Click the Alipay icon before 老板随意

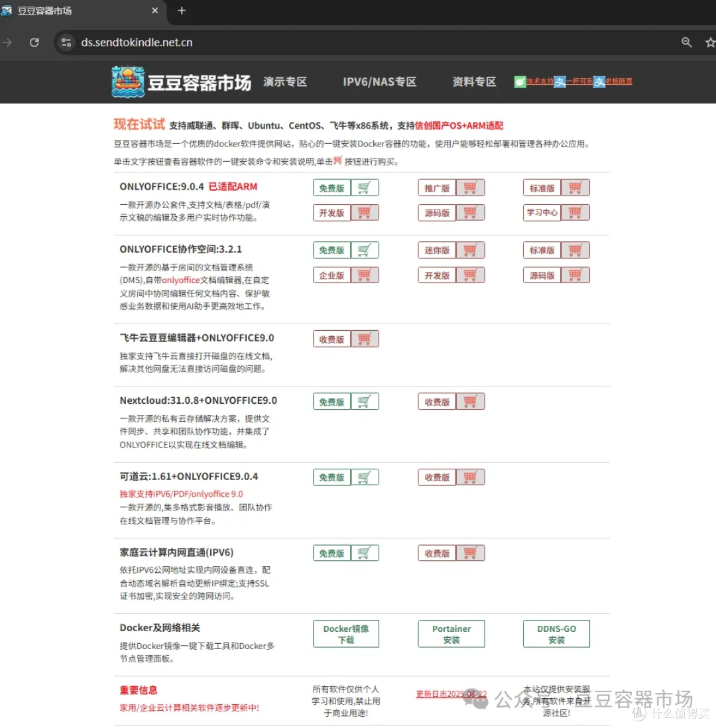tap(600, 82)
